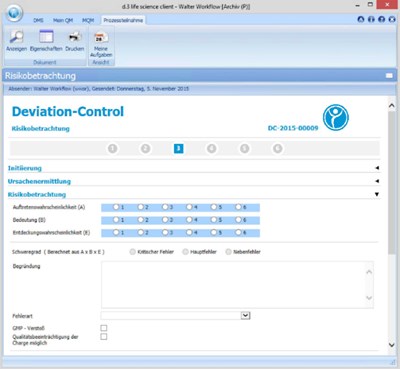Click fourth round icon in ribbon corner
The image size is (400, 369).
392,19
